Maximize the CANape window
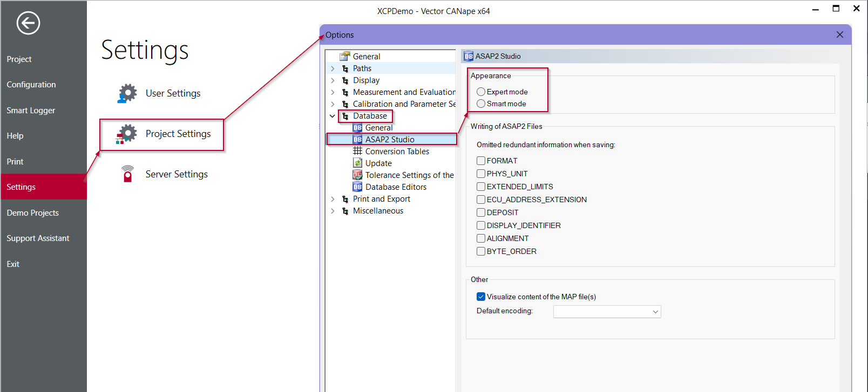Viewport: 868px width, 392px height. (836, 9)
